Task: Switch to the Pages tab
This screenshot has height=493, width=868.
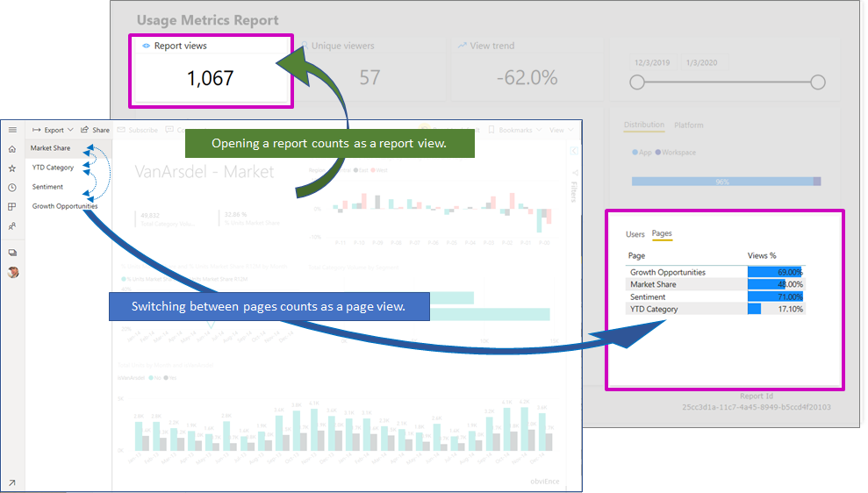Action: pyautogui.click(x=662, y=233)
